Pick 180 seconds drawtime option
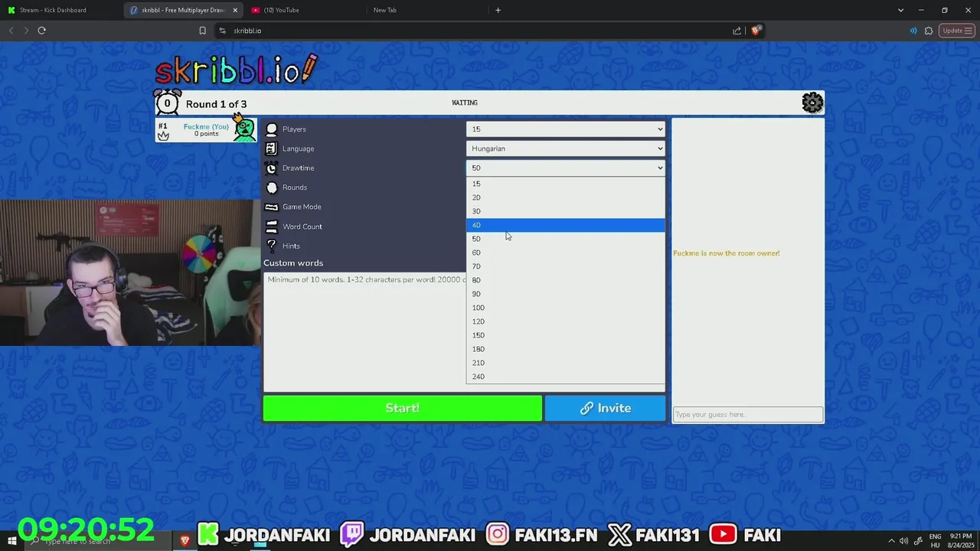Viewport: 980px width, 551px height. [565, 349]
